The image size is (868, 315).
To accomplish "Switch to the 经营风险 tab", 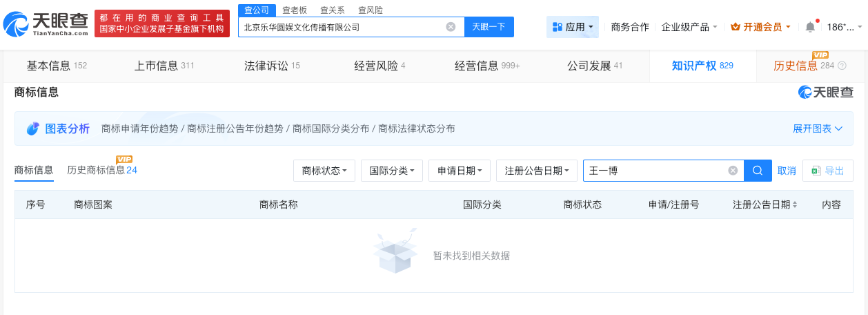I will point(379,66).
